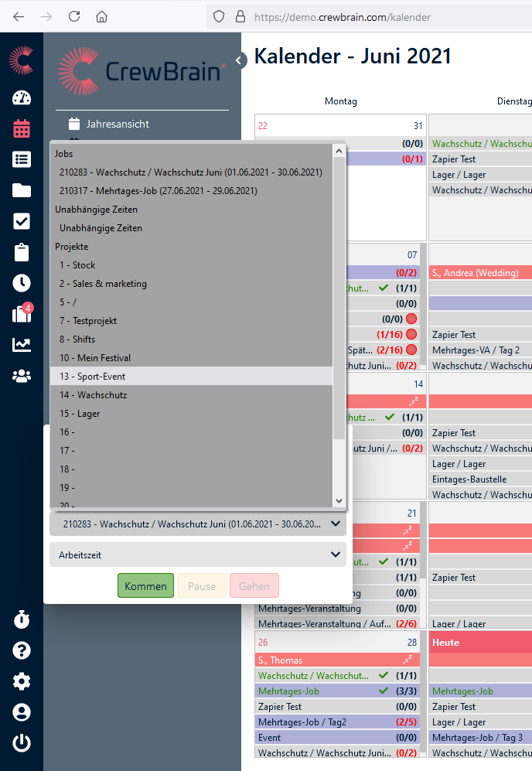
Task: Click the red calendar icon in sidebar
Action: (x=22, y=128)
